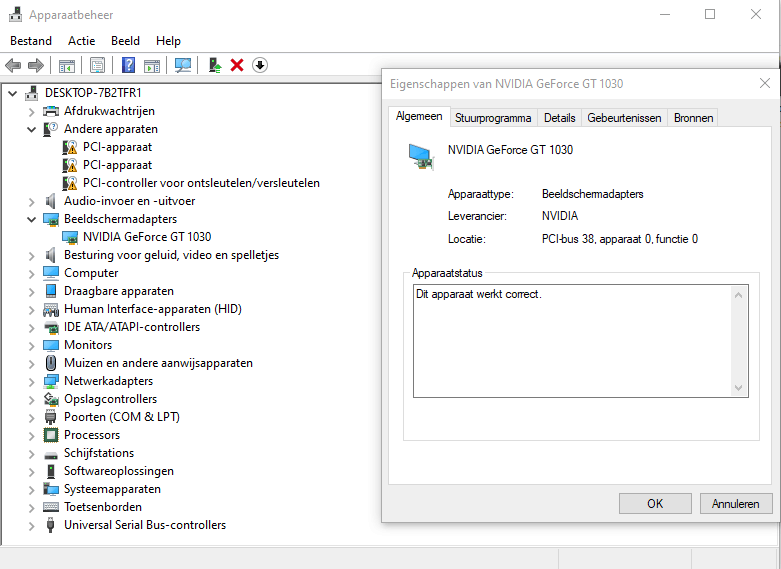Click the OK button
This screenshot has width=781, height=569.
pyautogui.click(x=655, y=504)
